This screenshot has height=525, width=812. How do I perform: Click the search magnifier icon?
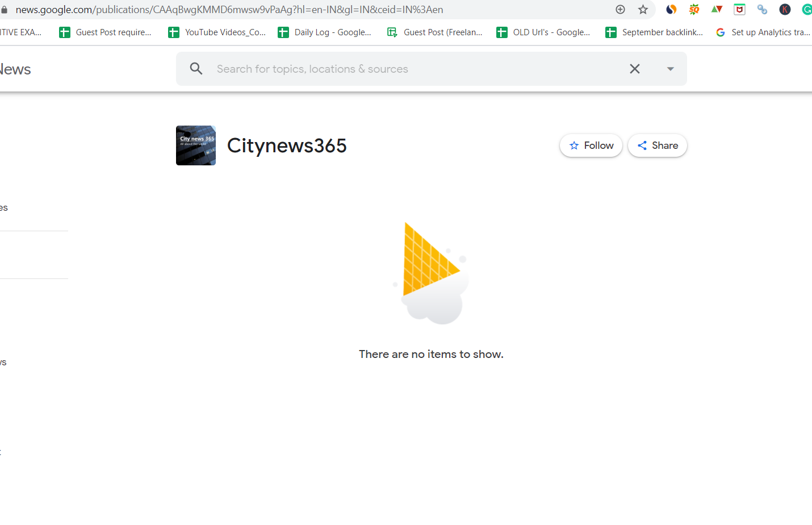pyautogui.click(x=196, y=69)
